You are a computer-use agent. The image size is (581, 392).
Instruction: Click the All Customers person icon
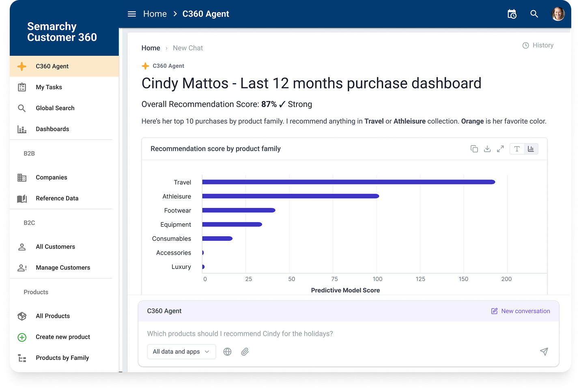coord(22,247)
